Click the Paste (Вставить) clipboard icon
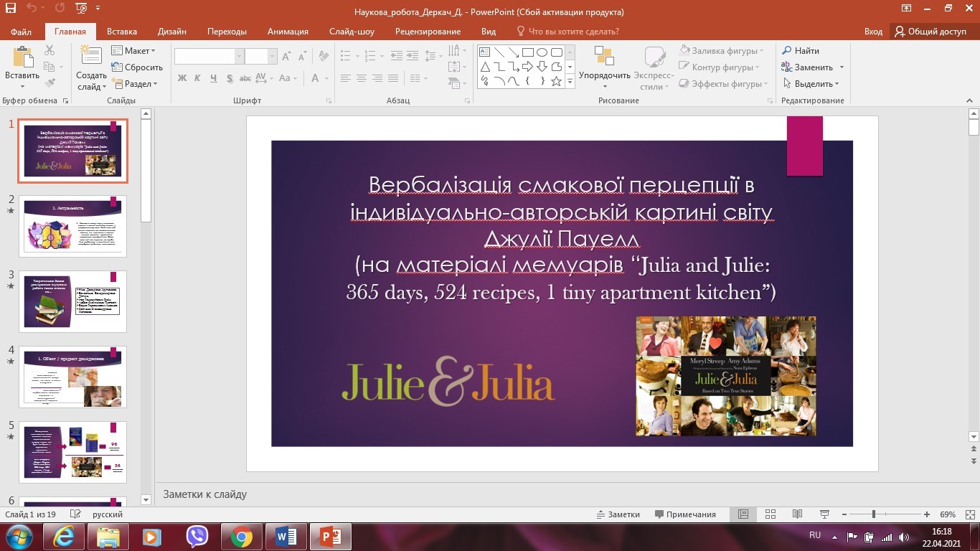Viewport: 980px width, 551px height. pyautogui.click(x=22, y=58)
